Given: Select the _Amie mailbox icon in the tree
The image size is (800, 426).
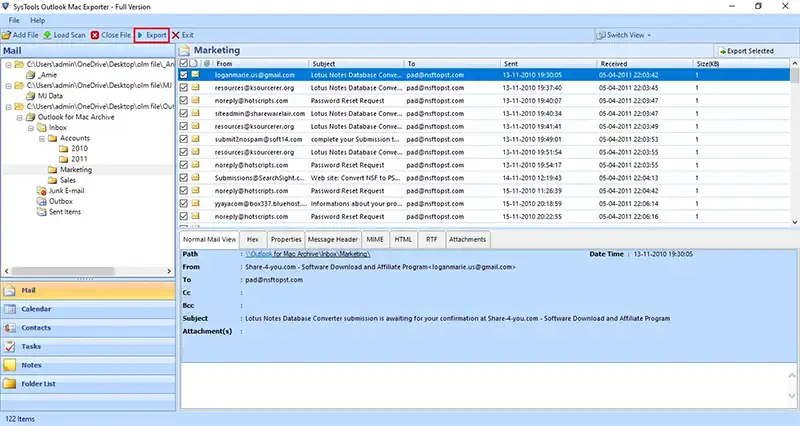Looking at the screenshot, I should coord(30,75).
